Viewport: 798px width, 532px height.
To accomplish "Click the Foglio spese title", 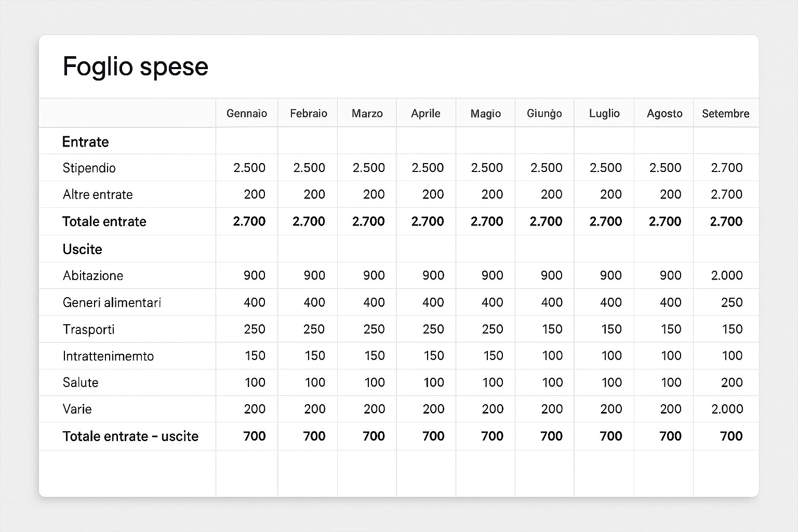I will tap(135, 66).
